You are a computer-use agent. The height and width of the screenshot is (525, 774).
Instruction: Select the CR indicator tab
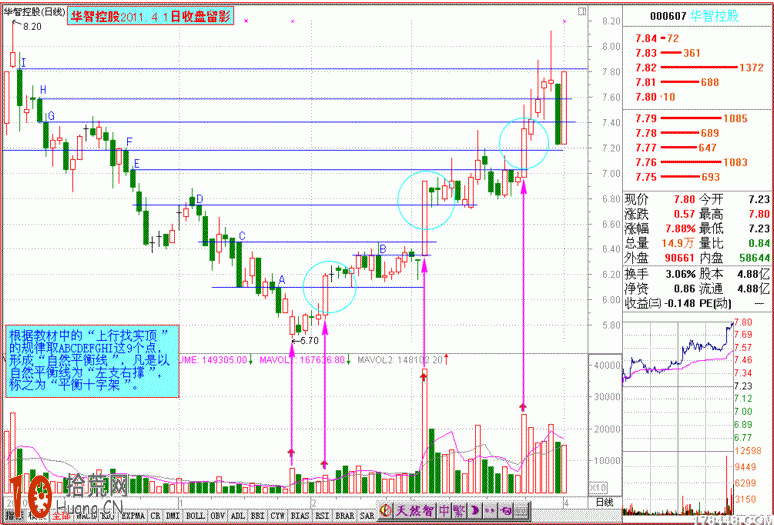point(155,516)
